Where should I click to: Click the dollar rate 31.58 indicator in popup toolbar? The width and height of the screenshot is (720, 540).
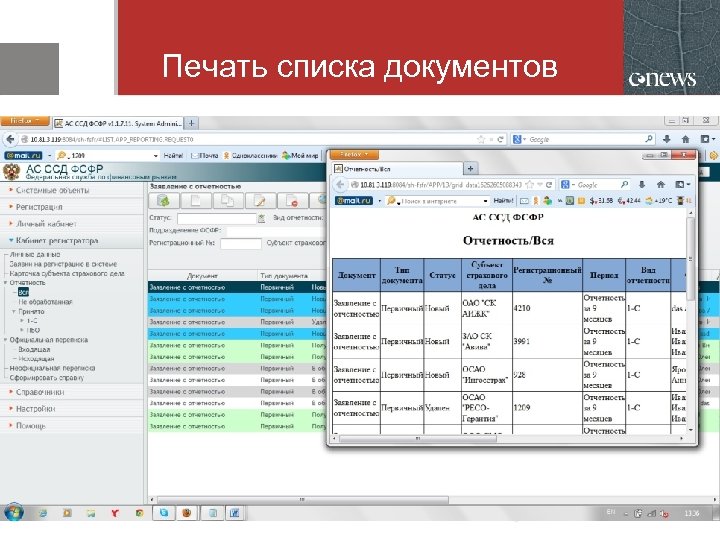(x=602, y=201)
